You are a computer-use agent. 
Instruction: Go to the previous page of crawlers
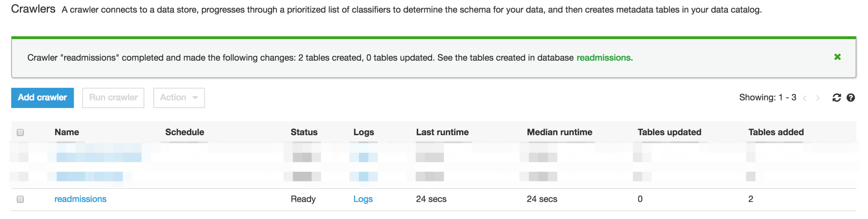(805, 98)
